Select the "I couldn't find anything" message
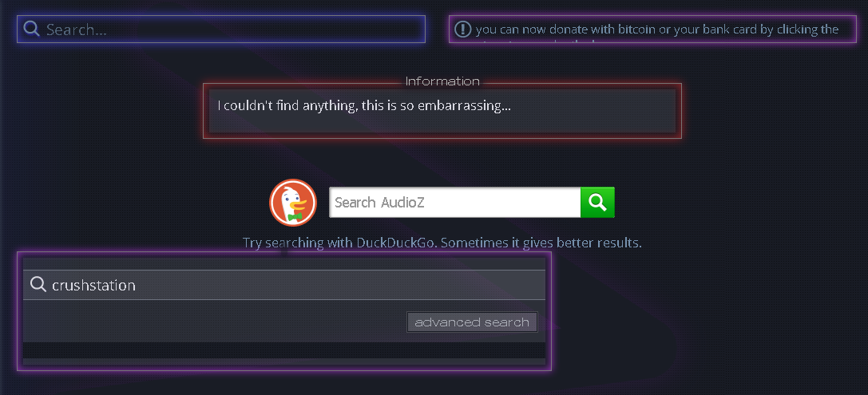 coord(363,105)
